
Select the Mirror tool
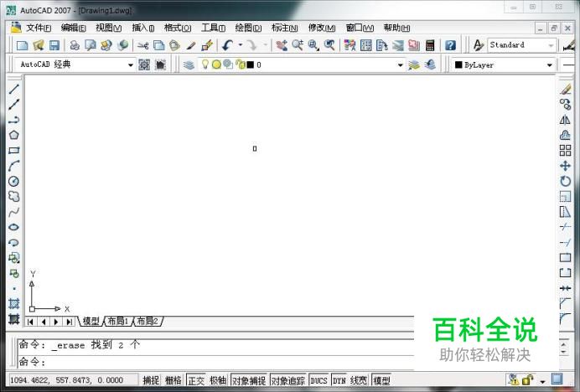click(565, 120)
